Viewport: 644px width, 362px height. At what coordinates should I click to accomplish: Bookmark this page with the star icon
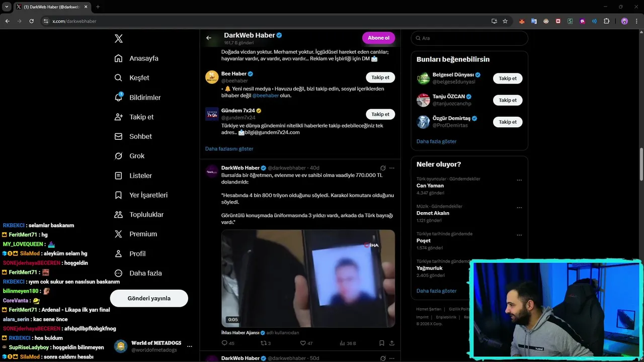[x=505, y=21]
